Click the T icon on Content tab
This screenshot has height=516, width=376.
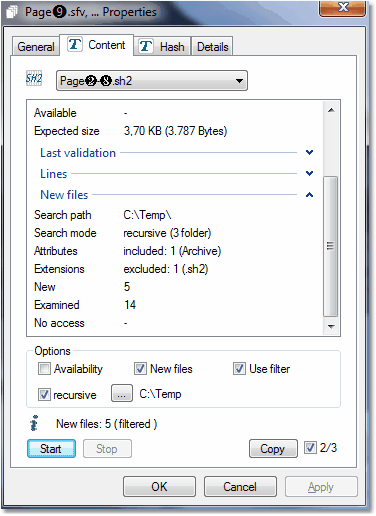75,44
